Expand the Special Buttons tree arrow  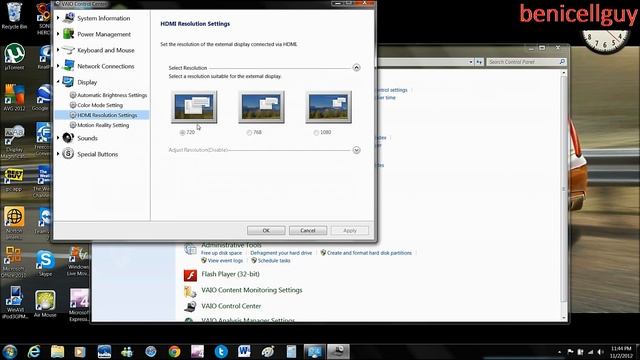point(58,154)
